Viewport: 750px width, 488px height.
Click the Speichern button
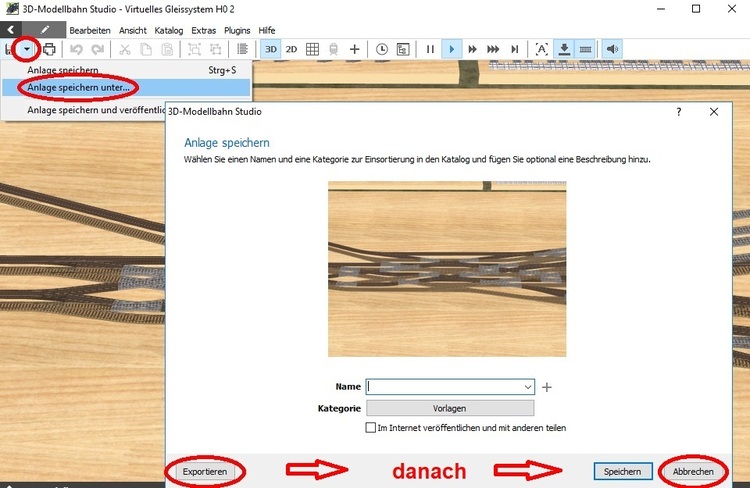click(x=623, y=471)
